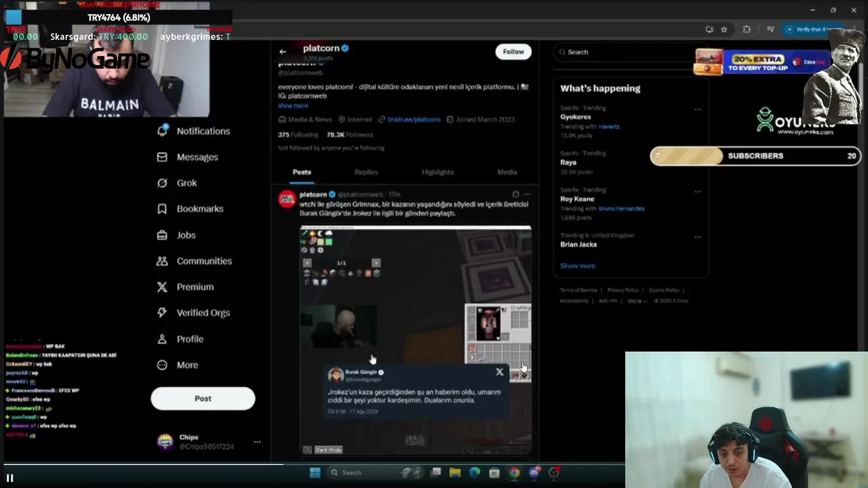Open the browser extensions puzzle icon
This screenshot has width=868, height=488.
tap(747, 29)
